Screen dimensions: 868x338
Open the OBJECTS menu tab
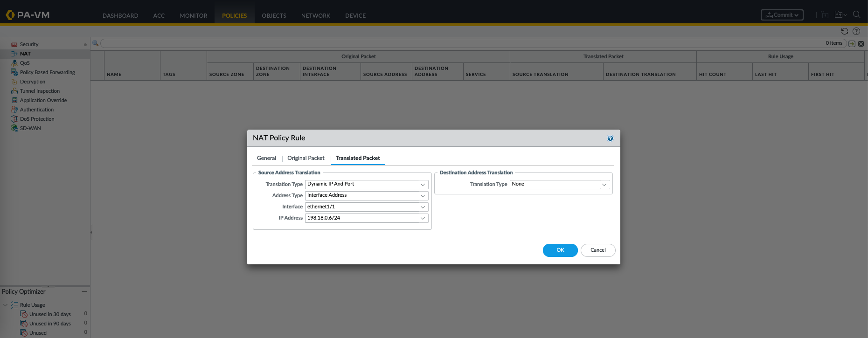(x=274, y=15)
